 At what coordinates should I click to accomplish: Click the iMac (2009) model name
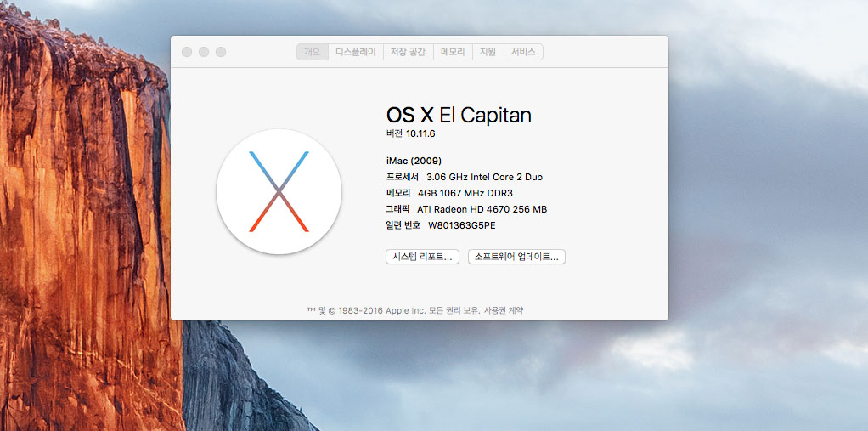point(414,161)
